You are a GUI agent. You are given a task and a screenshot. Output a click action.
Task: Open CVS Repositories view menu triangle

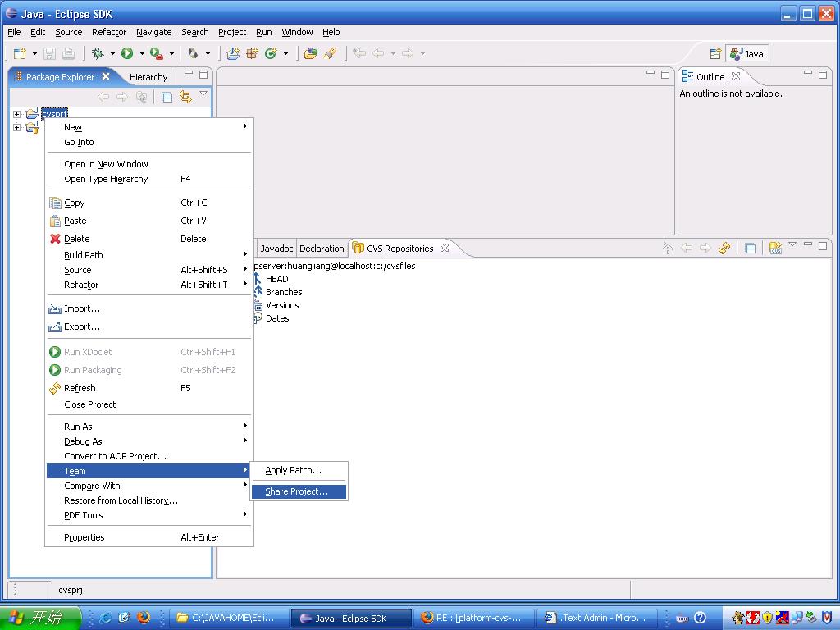click(792, 244)
